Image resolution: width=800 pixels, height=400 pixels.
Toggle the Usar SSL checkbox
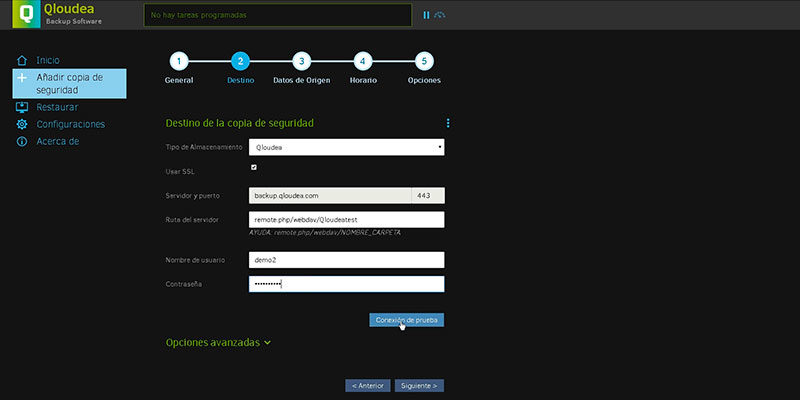point(254,167)
